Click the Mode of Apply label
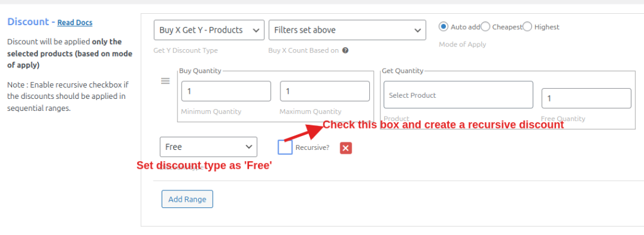Screen dimensions: 644x235 coord(462,45)
